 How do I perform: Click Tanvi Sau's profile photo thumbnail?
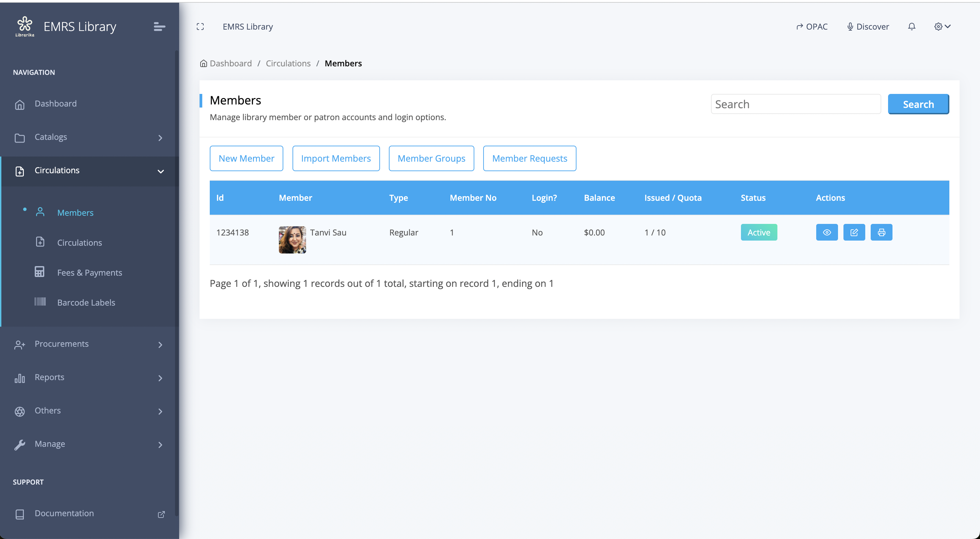292,240
